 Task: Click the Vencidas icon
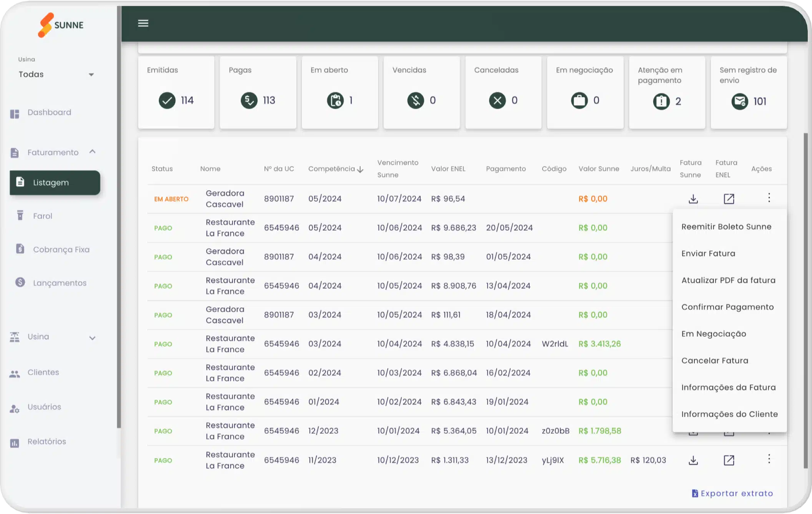coord(416,100)
